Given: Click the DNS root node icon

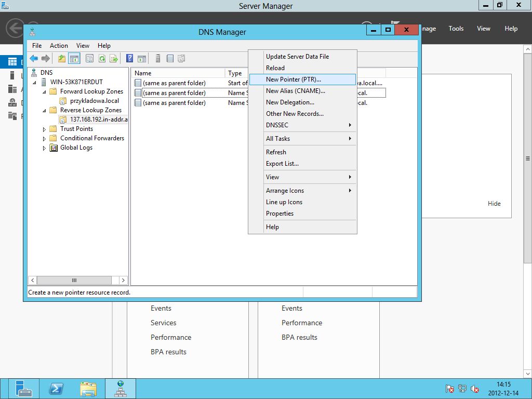Looking at the screenshot, I should [x=34, y=72].
